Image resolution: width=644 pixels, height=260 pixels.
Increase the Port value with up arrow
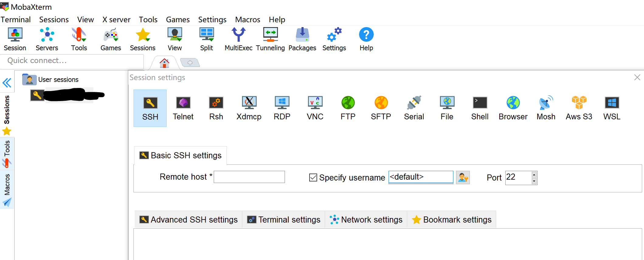pyautogui.click(x=534, y=174)
